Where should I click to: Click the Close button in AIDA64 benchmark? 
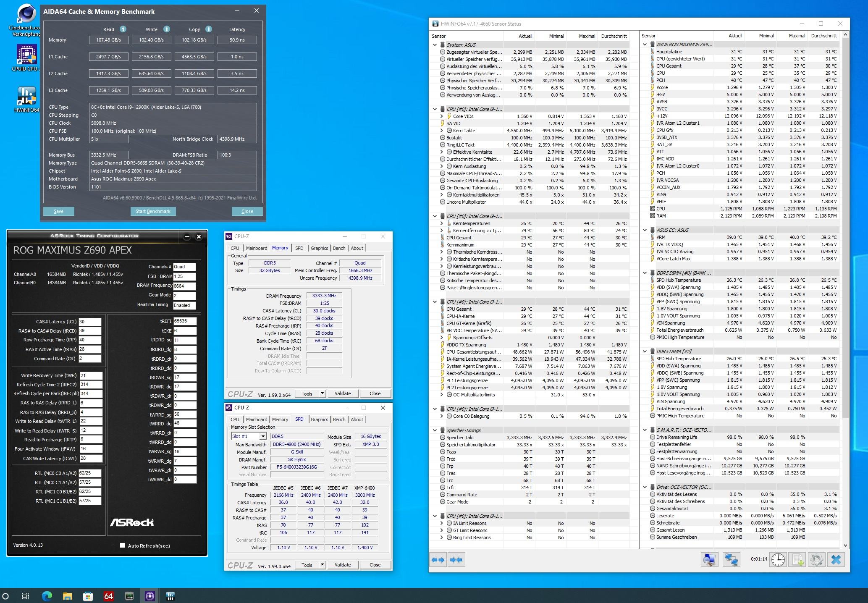247,211
